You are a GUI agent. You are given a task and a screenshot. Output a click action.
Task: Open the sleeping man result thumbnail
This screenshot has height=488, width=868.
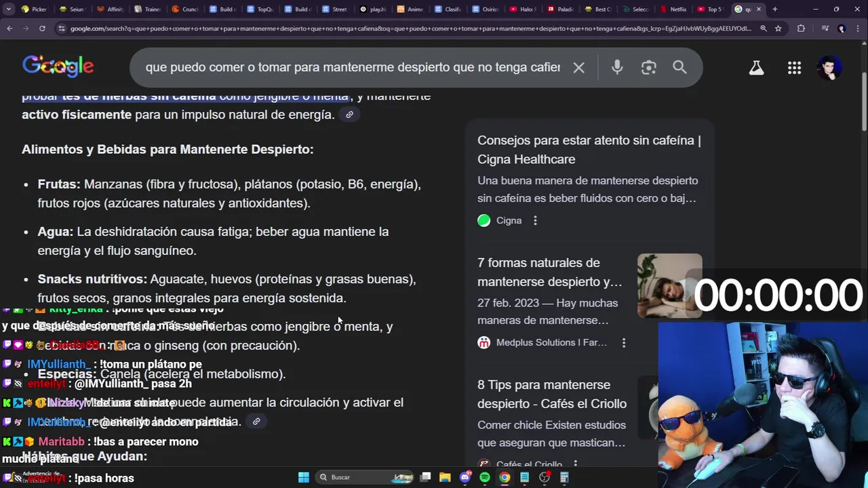tap(669, 285)
